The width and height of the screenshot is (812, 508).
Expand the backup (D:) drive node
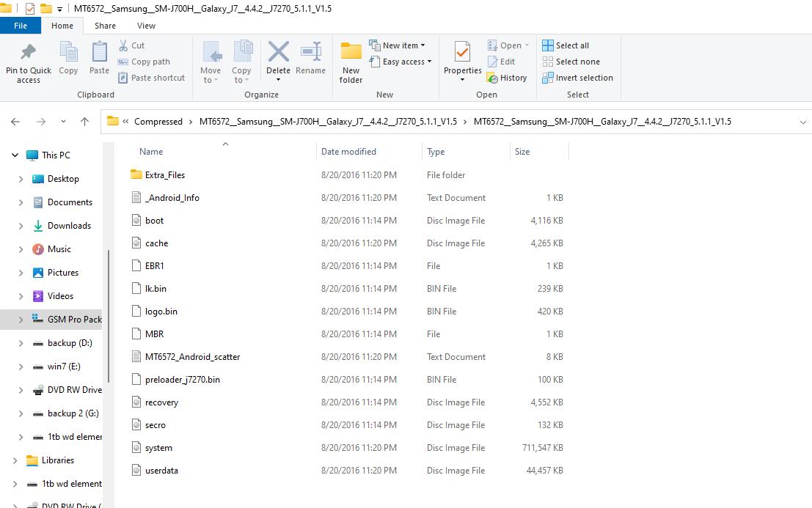tap(21, 343)
